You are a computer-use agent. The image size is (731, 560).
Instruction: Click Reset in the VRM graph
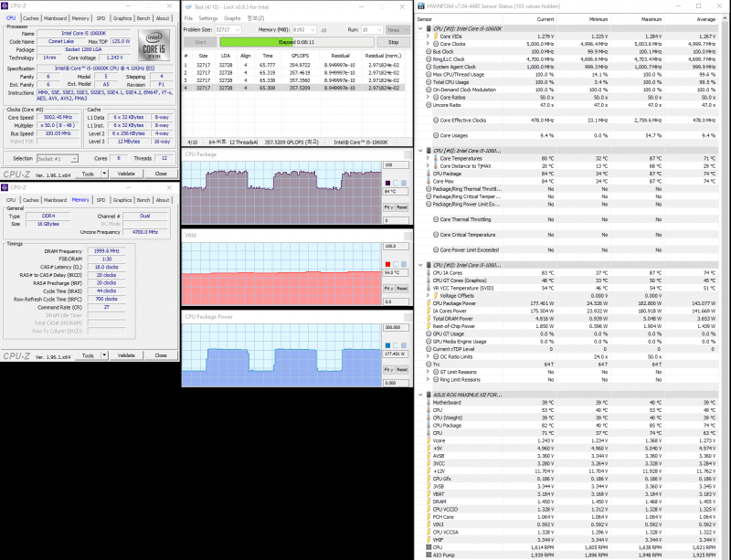402,288
